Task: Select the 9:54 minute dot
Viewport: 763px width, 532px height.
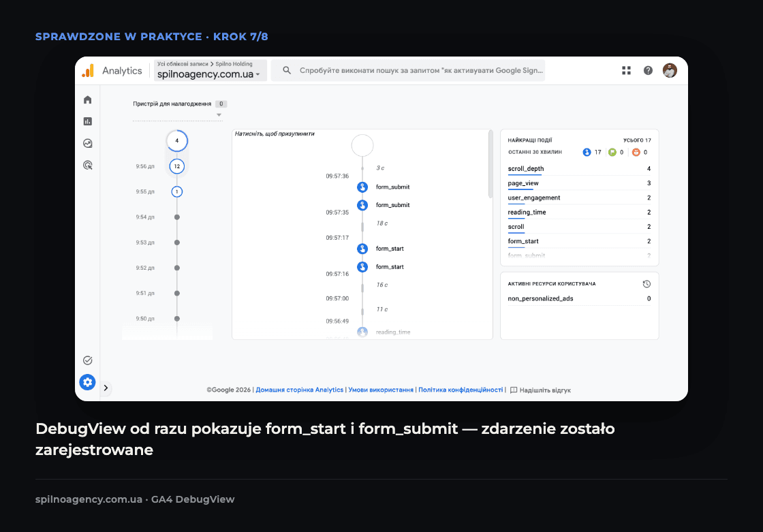Action: tap(177, 217)
